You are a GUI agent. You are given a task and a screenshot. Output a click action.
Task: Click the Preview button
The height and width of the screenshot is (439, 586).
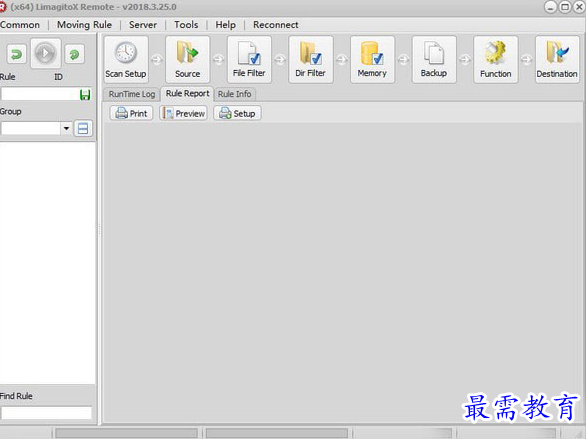tap(183, 113)
